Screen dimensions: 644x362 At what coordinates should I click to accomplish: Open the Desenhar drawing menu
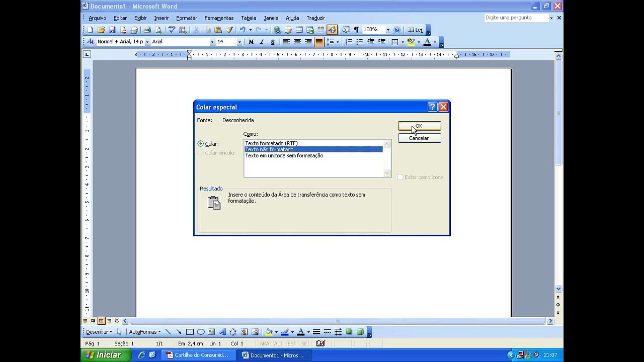[99, 332]
